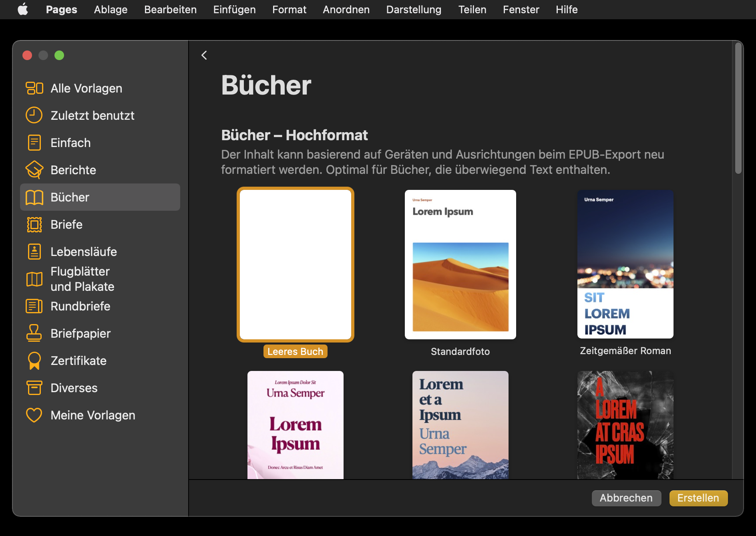The width and height of the screenshot is (756, 536).
Task: Click the Leeres Buch label
Action: pos(296,351)
